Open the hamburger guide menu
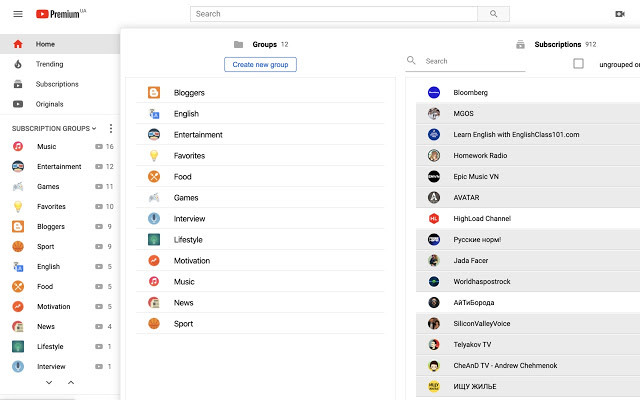This screenshot has width=640, height=400. pos(18,14)
